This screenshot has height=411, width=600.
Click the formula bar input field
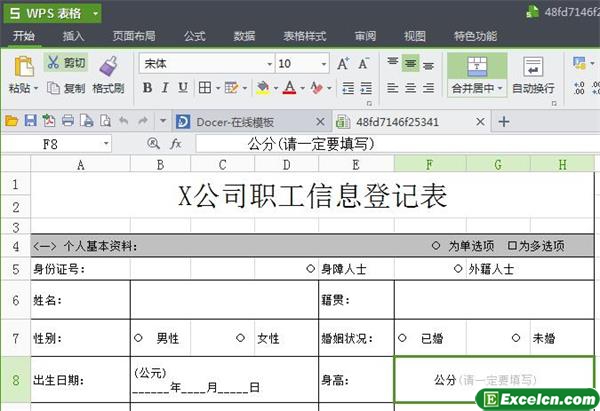[397, 144]
